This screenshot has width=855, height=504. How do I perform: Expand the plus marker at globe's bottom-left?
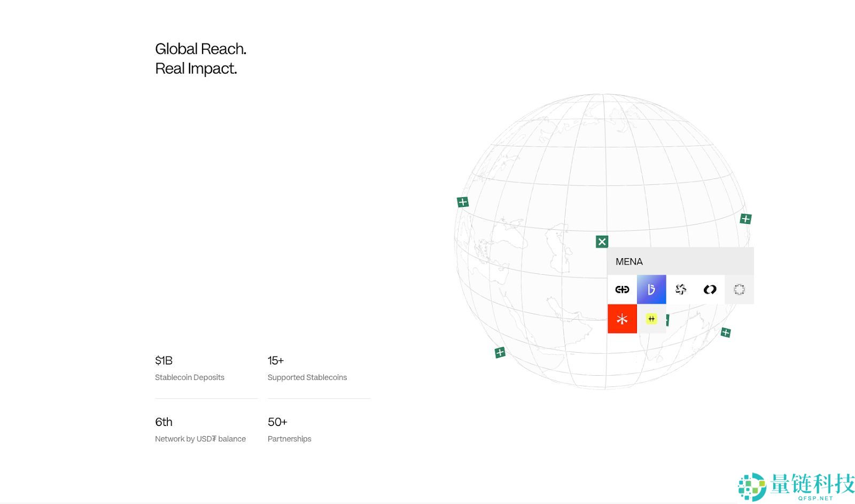(x=500, y=352)
